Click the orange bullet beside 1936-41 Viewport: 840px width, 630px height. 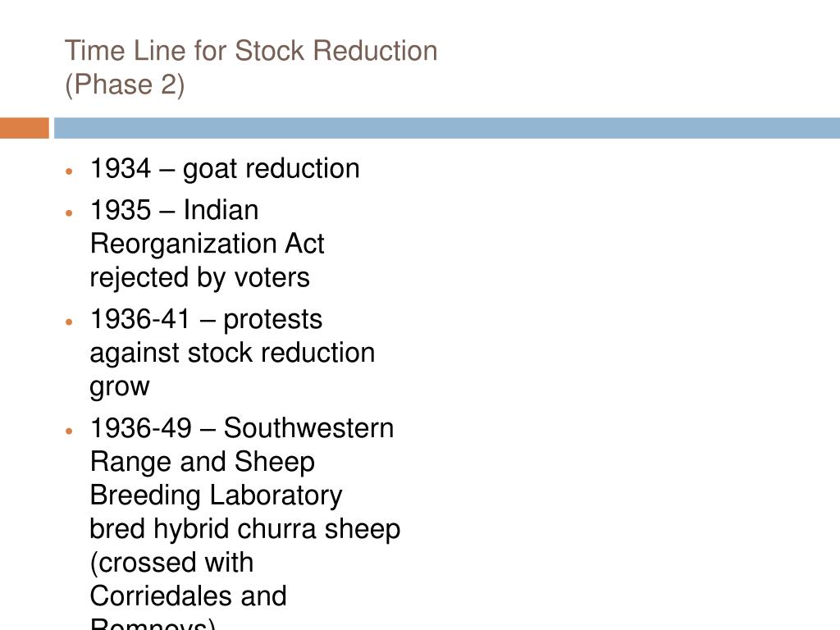(69, 322)
